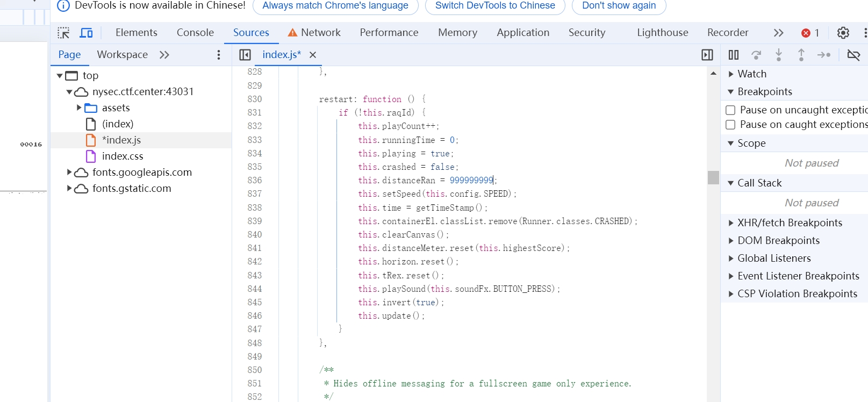Click Switch DevTools to Chinese button
Screen dimensions: 868x402
click(x=494, y=6)
